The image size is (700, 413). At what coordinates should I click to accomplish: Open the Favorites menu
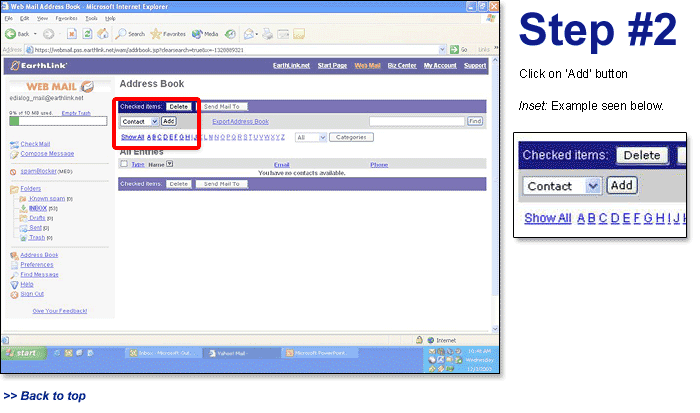coord(66,18)
